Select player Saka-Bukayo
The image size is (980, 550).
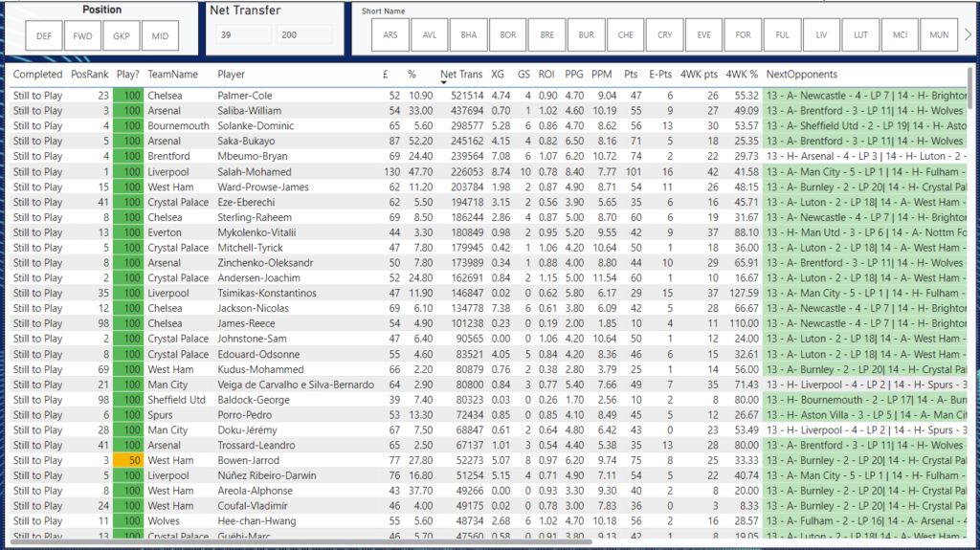[246, 142]
